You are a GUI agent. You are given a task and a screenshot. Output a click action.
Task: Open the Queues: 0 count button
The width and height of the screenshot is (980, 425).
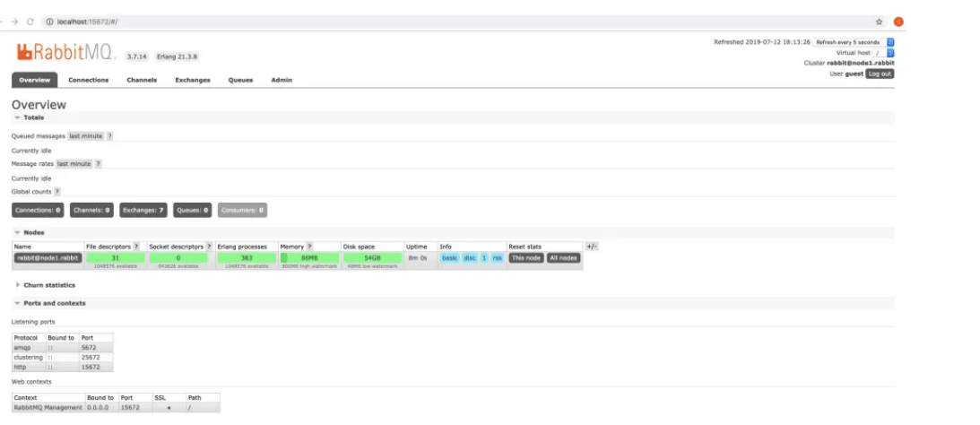(193, 210)
